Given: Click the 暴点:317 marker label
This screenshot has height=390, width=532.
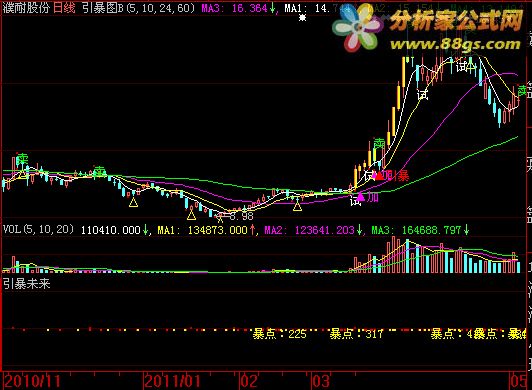Looking at the screenshot, I should 356,334.
